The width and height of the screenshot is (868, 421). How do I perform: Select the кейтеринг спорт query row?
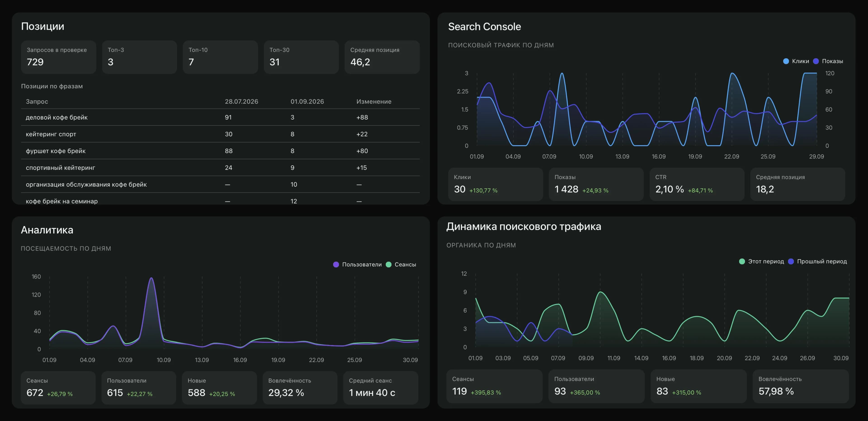(x=220, y=134)
